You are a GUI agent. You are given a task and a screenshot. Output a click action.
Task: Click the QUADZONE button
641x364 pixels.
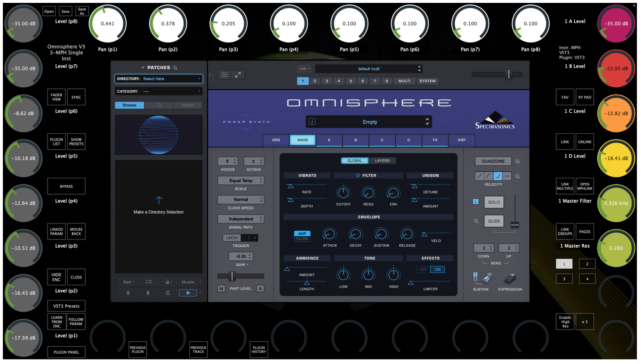(493, 162)
